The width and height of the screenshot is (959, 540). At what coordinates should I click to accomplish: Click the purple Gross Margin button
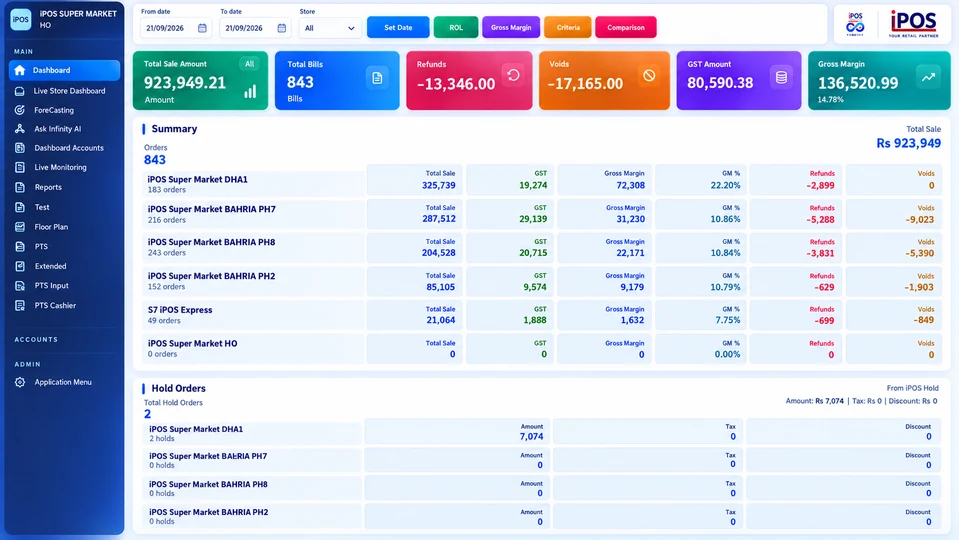(x=511, y=28)
